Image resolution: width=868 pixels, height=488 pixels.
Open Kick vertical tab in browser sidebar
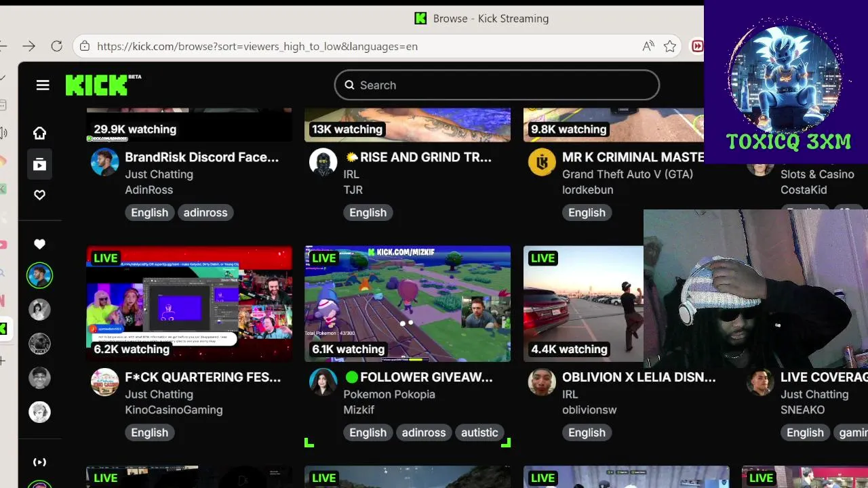3,329
